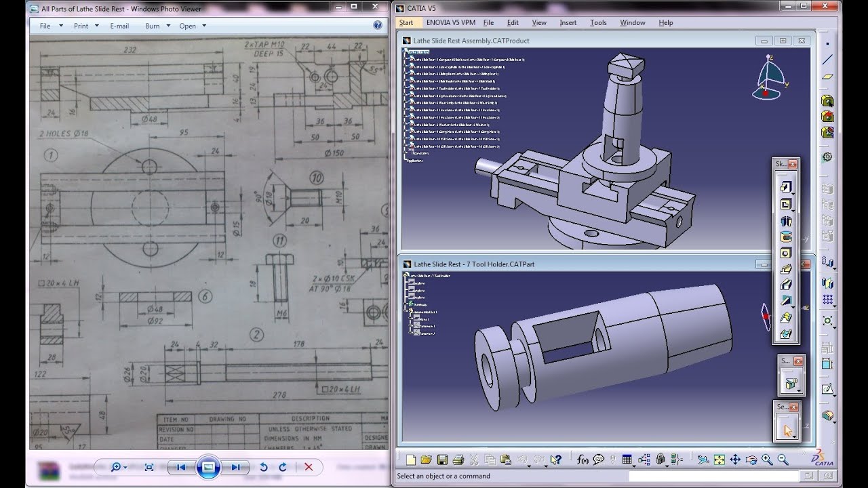The width and height of the screenshot is (868, 488).
Task: Choose the Groove tool
Action: click(x=785, y=237)
